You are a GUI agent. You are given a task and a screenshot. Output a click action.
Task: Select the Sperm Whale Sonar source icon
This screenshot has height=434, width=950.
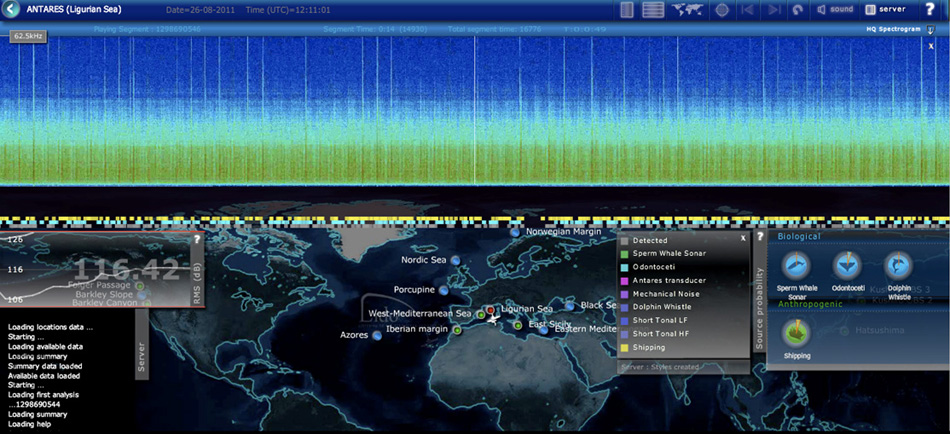(796, 265)
